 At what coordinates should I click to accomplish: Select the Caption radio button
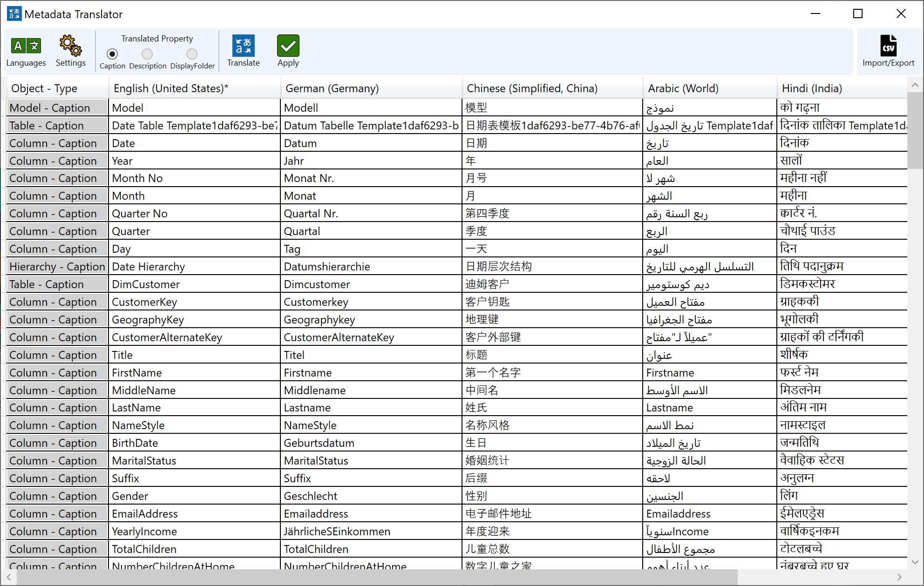pos(112,54)
